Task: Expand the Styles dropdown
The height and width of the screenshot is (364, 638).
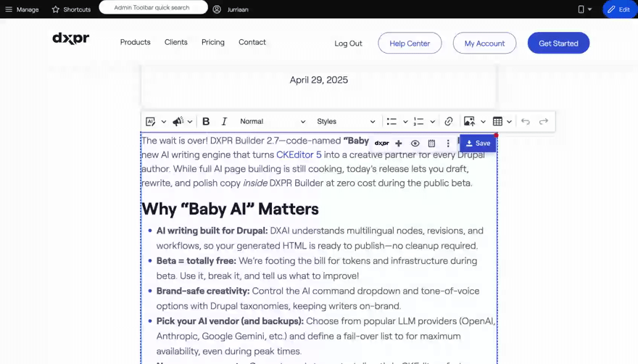Action: click(x=346, y=122)
